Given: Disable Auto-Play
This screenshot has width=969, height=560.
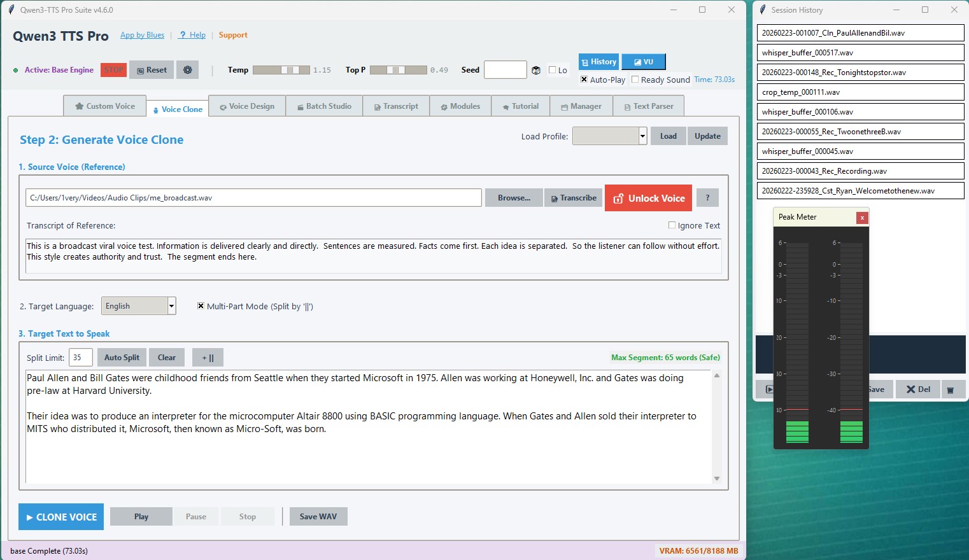Looking at the screenshot, I should click(583, 80).
